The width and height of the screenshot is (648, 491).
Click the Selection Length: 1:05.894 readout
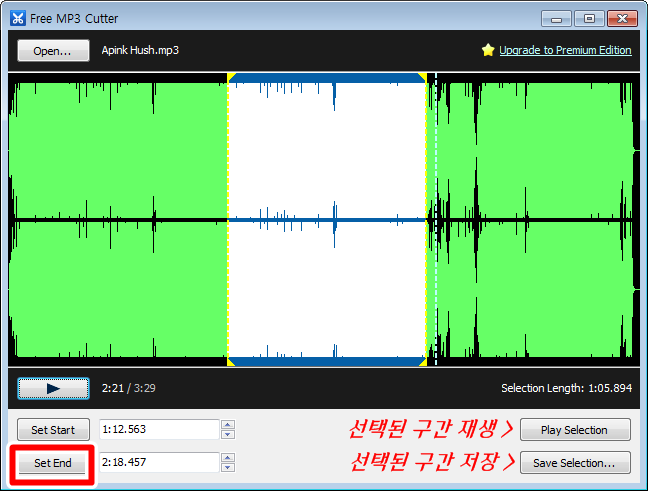566,388
